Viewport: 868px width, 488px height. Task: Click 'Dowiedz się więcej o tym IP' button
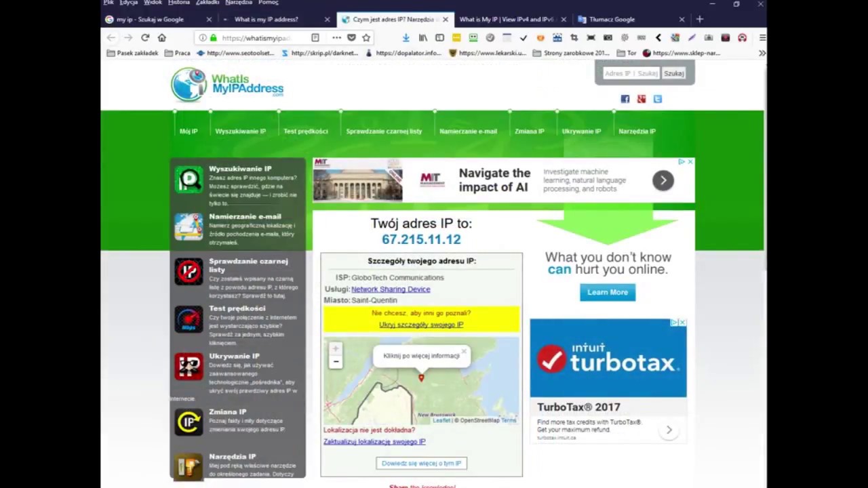click(421, 464)
